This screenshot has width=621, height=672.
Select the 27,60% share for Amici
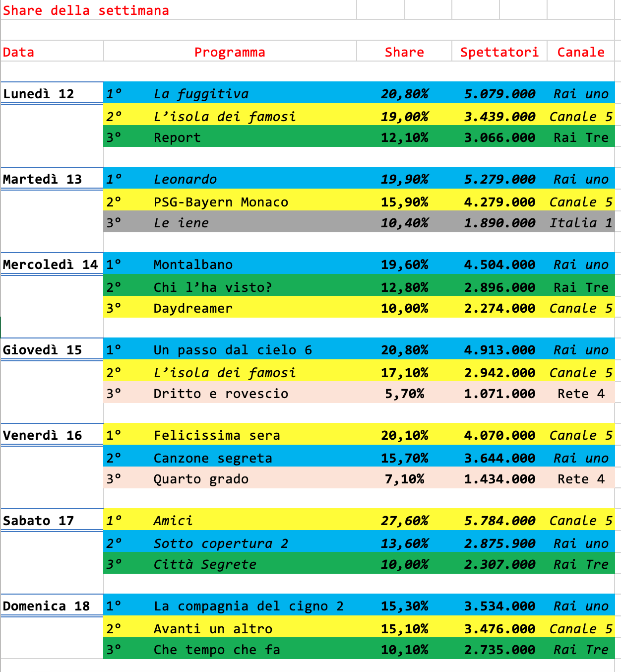pyautogui.click(x=404, y=521)
